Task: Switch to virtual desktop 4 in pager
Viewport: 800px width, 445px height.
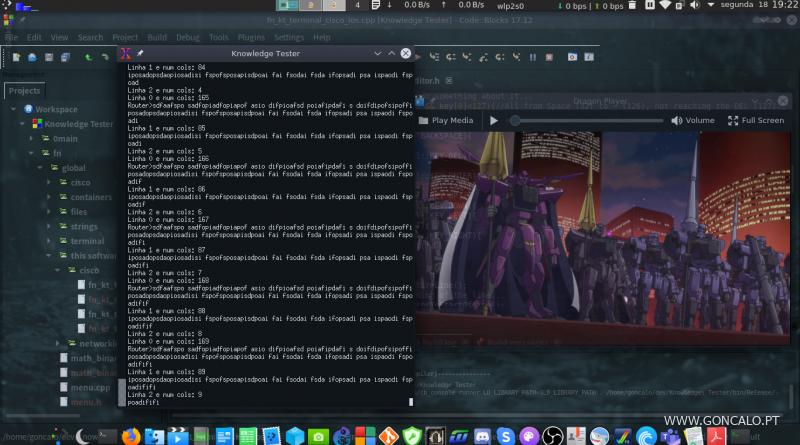Action: (357, 5)
